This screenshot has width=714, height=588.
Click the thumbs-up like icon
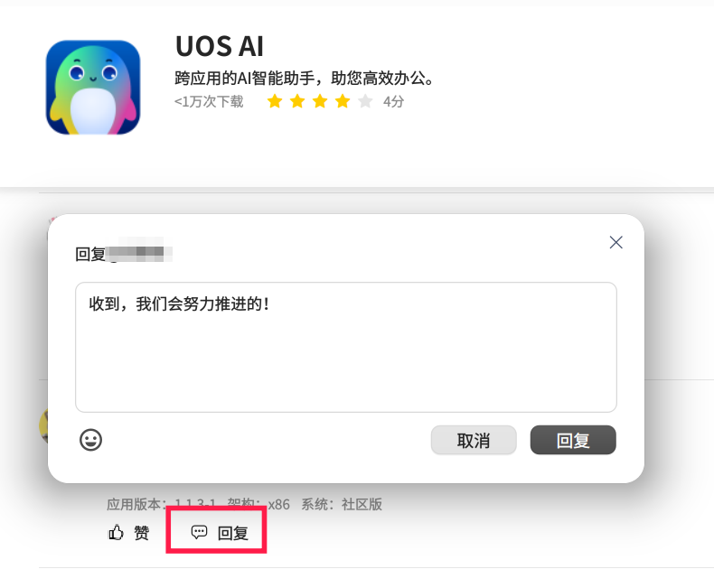(116, 532)
